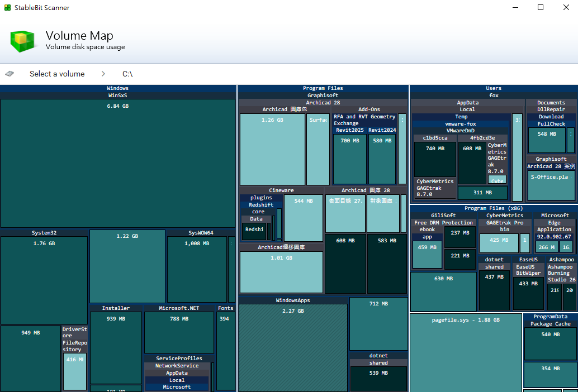Click the 580 MB Revit2024 block

pos(382,159)
